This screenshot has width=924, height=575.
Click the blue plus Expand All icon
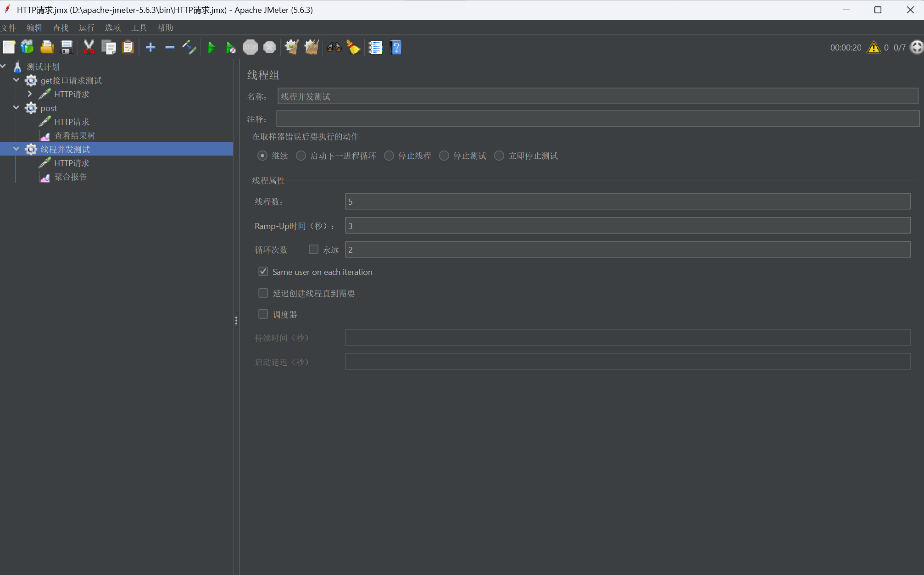[x=150, y=47]
